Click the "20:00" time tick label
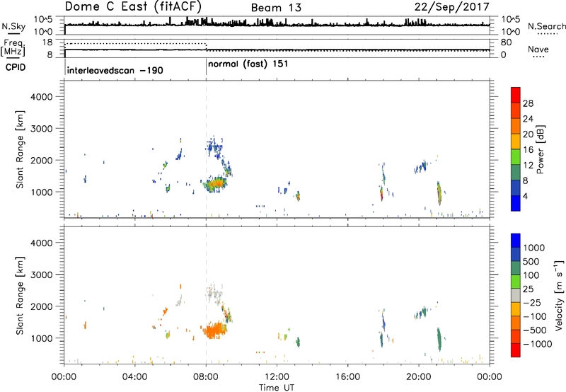 click(419, 377)
